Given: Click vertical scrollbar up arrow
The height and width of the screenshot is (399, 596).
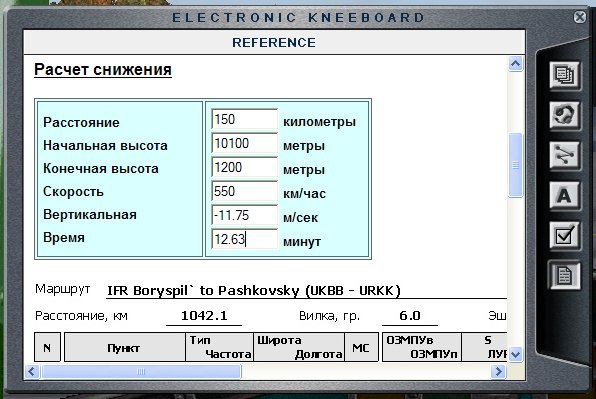Looking at the screenshot, I should [x=515, y=63].
